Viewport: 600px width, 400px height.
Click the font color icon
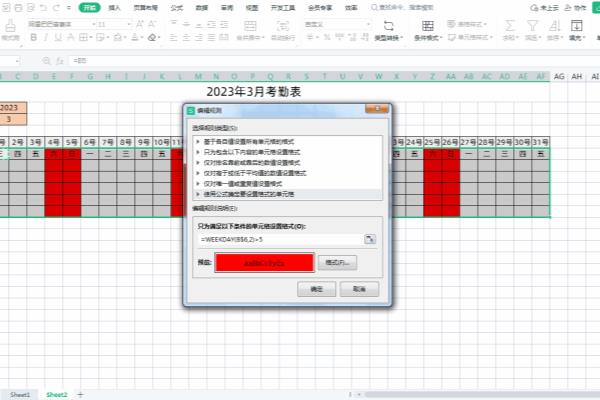(134, 38)
